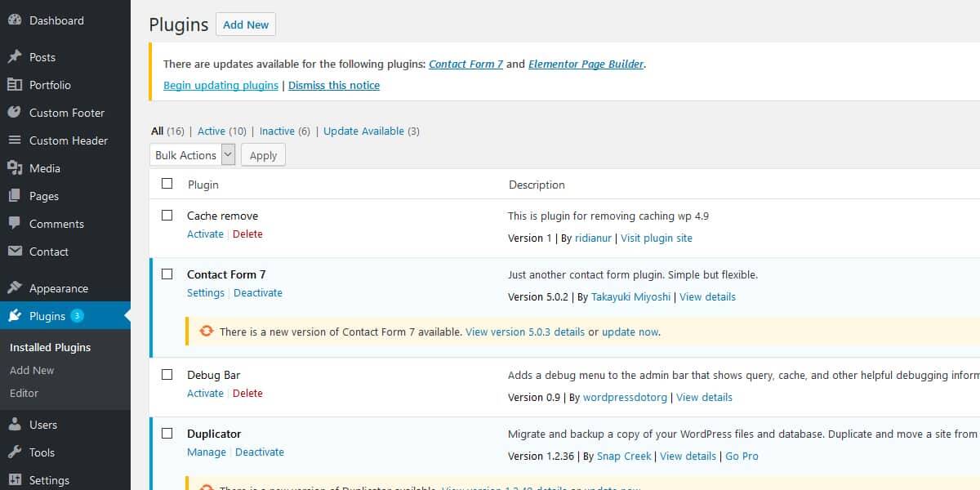The width and height of the screenshot is (980, 490).
Task: Click the Contact envelope icon
Action: (x=15, y=252)
